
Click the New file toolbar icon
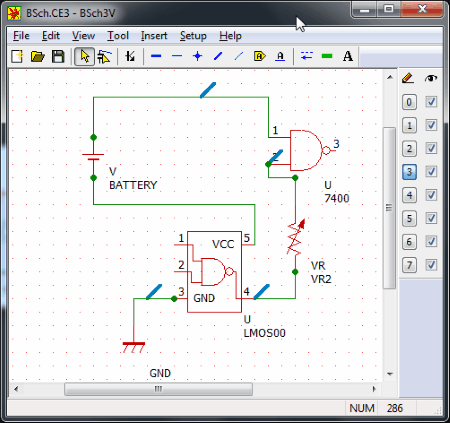17,56
